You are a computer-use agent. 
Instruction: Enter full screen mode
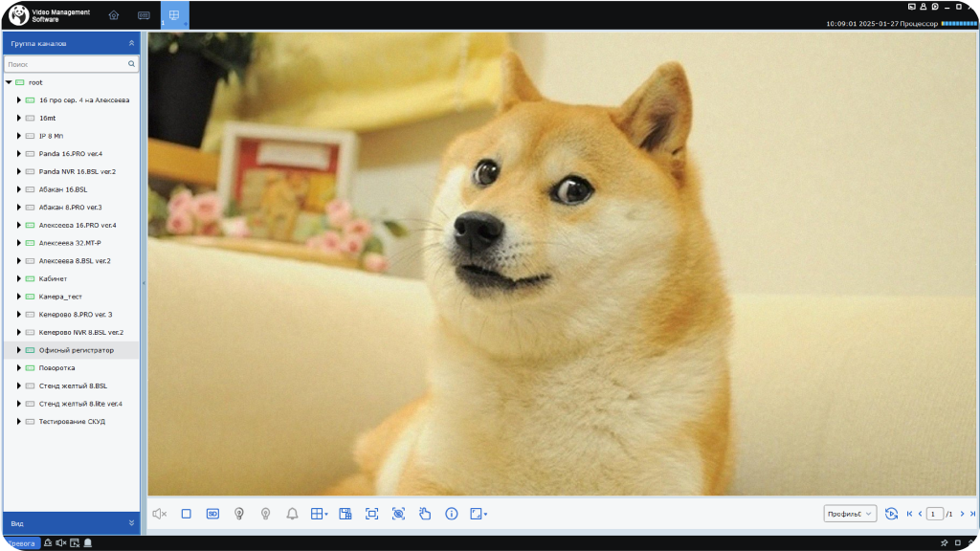point(372,514)
